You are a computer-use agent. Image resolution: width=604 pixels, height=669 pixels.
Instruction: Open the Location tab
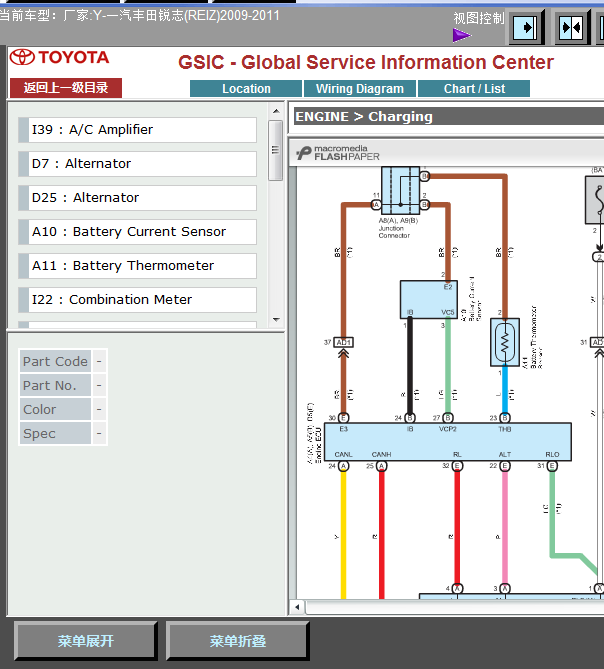tap(246, 89)
